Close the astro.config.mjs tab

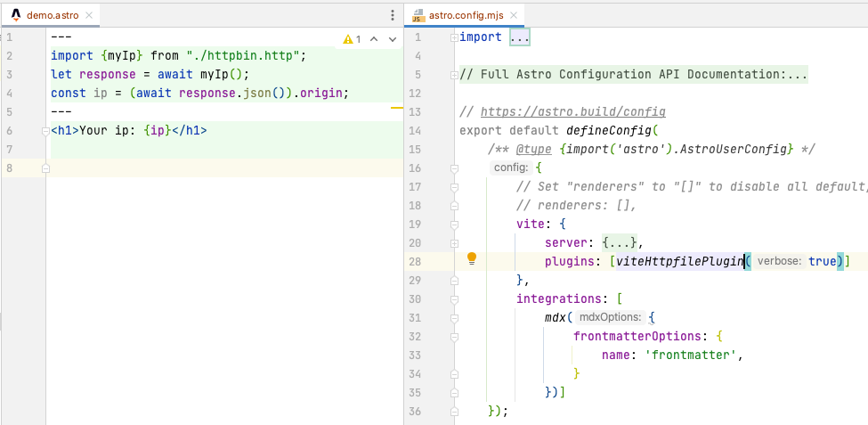(x=514, y=15)
